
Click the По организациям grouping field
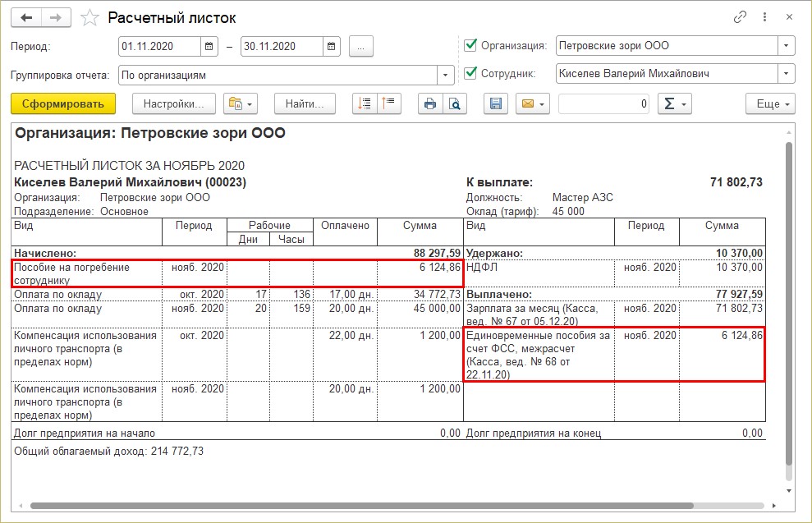[x=278, y=75]
